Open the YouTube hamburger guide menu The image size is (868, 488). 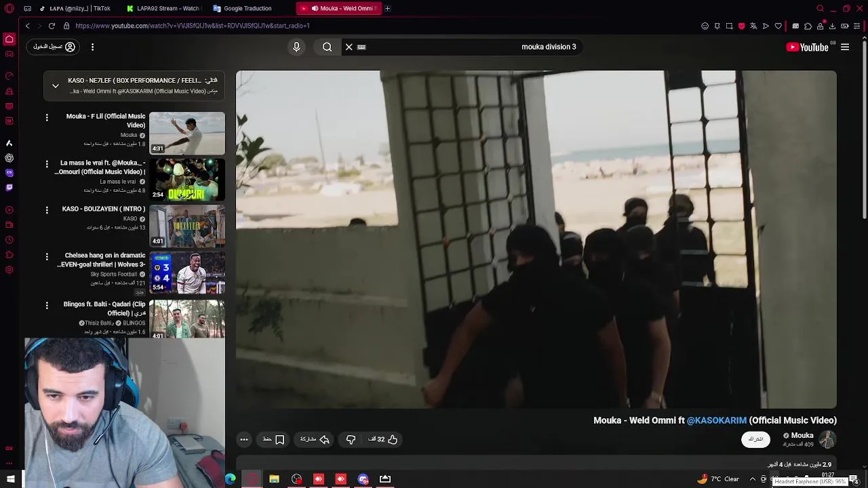(845, 47)
